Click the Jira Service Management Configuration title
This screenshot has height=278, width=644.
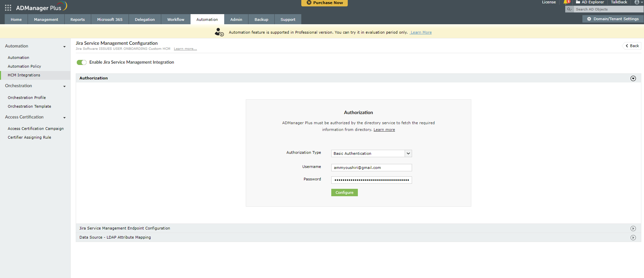pyautogui.click(x=116, y=43)
